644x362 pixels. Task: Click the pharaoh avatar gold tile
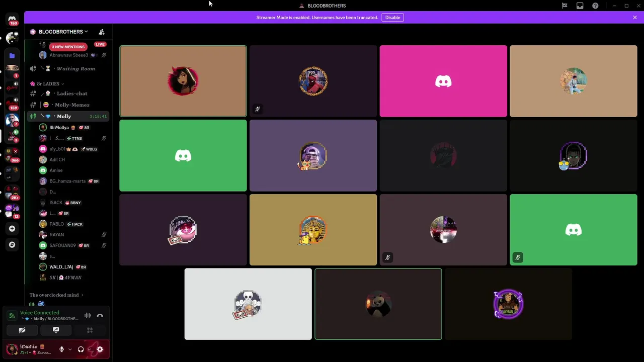click(x=313, y=230)
